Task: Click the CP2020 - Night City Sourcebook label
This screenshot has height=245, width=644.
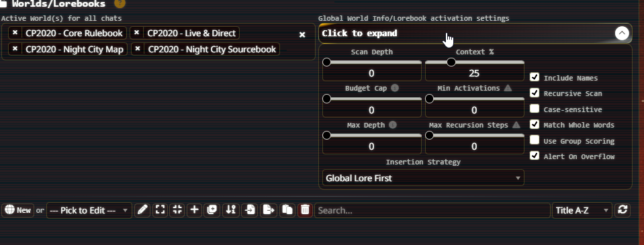Action: click(x=212, y=49)
